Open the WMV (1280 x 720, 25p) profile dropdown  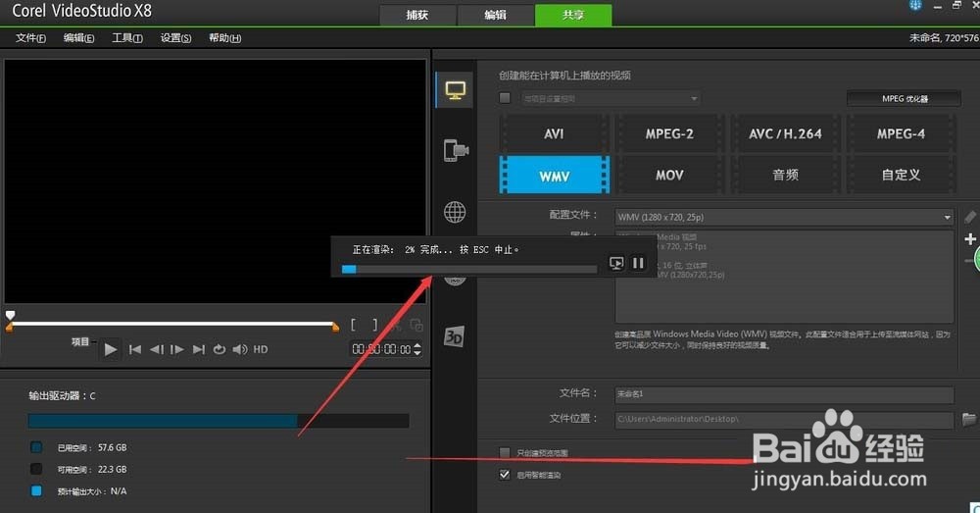784,217
